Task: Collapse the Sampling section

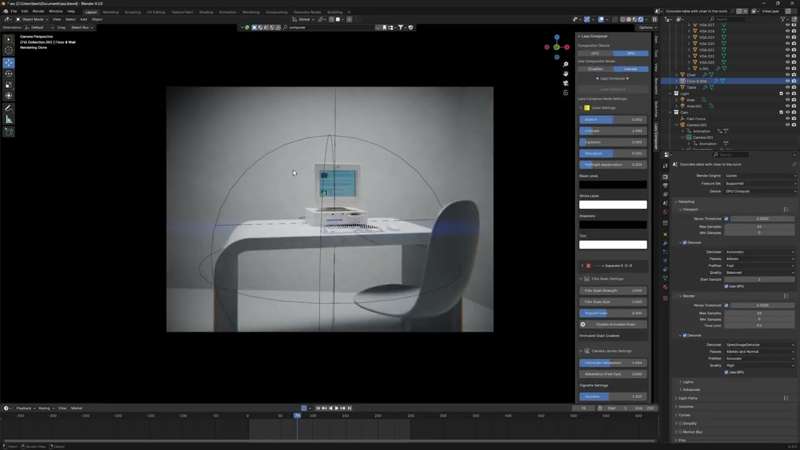Action: [x=685, y=202]
